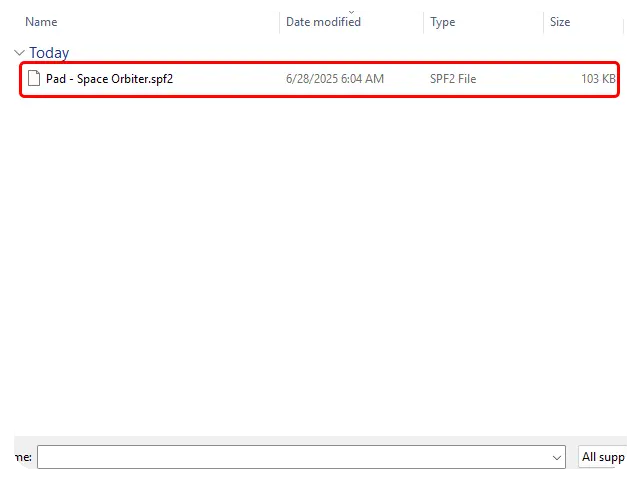Screen dimensions: 640x480
Task: Collapse the Today group chevron
Action: (x=19, y=53)
